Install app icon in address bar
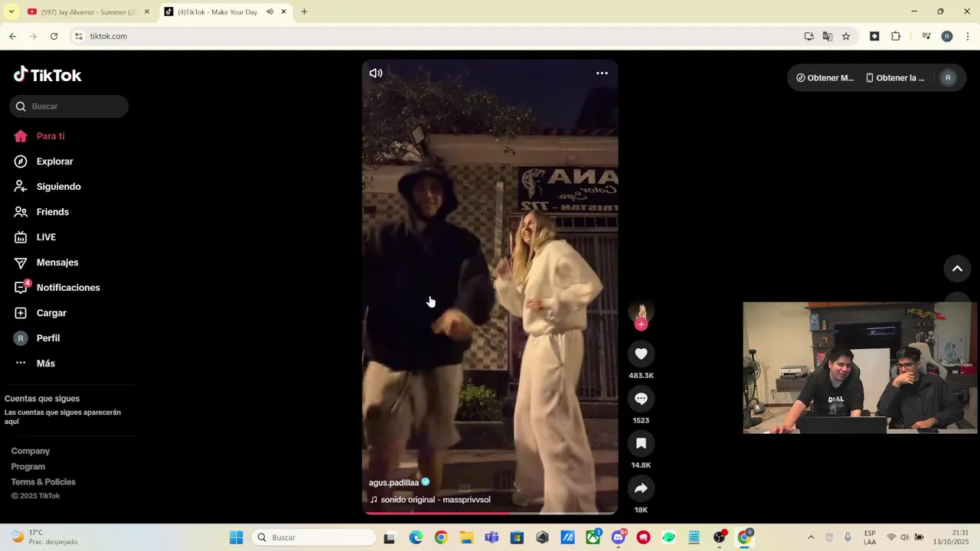Viewport: 980px width, 551px height. pos(809,36)
